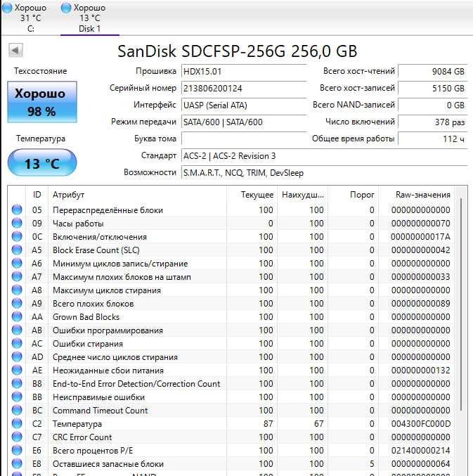The width and height of the screenshot is (473, 476).
Task: Click the Хорошо 98 % health status button
Action: [x=42, y=102]
